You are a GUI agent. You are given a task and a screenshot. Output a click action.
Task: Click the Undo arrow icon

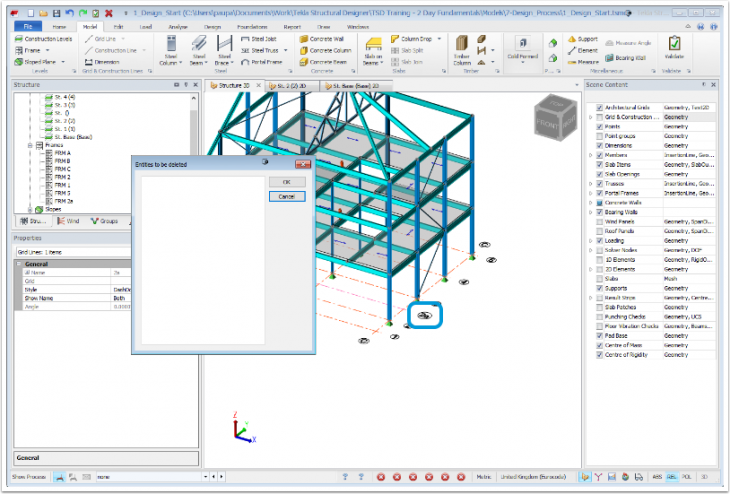click(69, 13)
